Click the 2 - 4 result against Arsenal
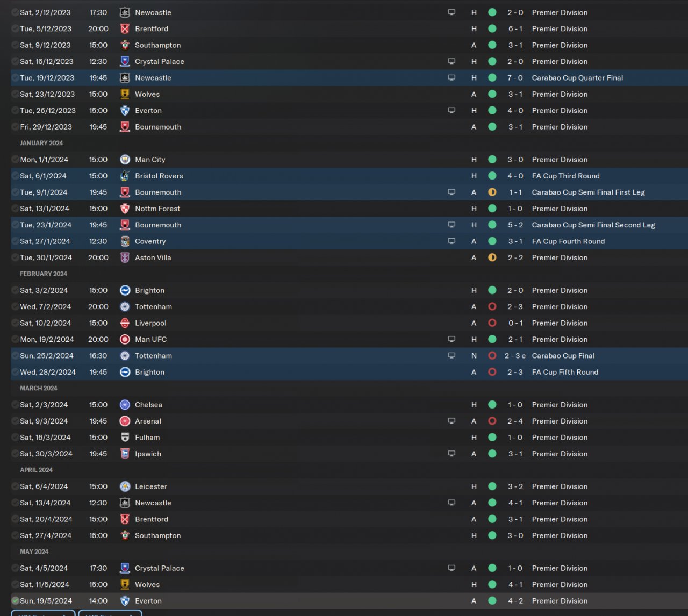This screenshot has height=616, width=688. coord(515,421)
